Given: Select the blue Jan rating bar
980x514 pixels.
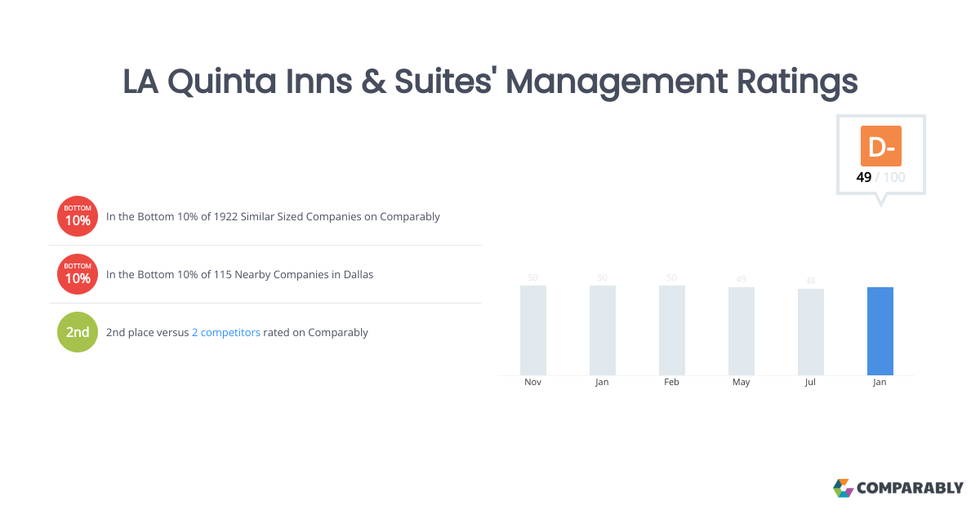Looking at the screenshot, I should point(880,330).
